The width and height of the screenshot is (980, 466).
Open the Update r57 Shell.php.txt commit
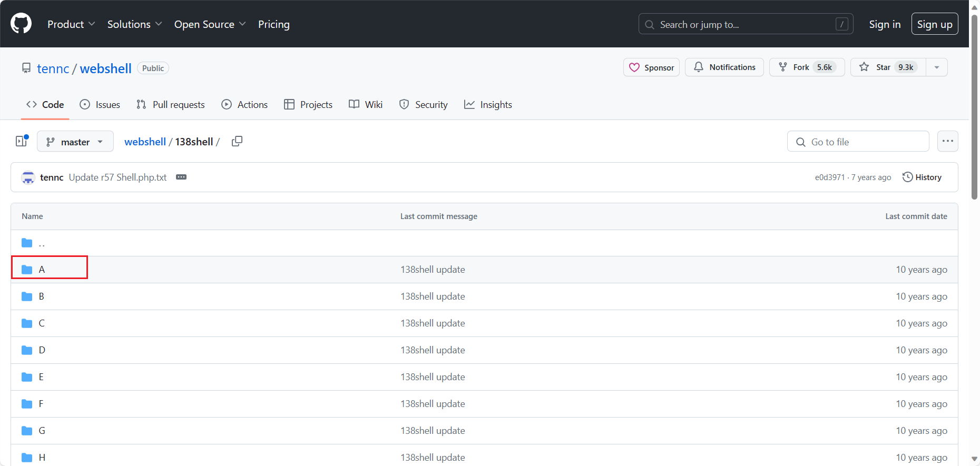point(117,177)
